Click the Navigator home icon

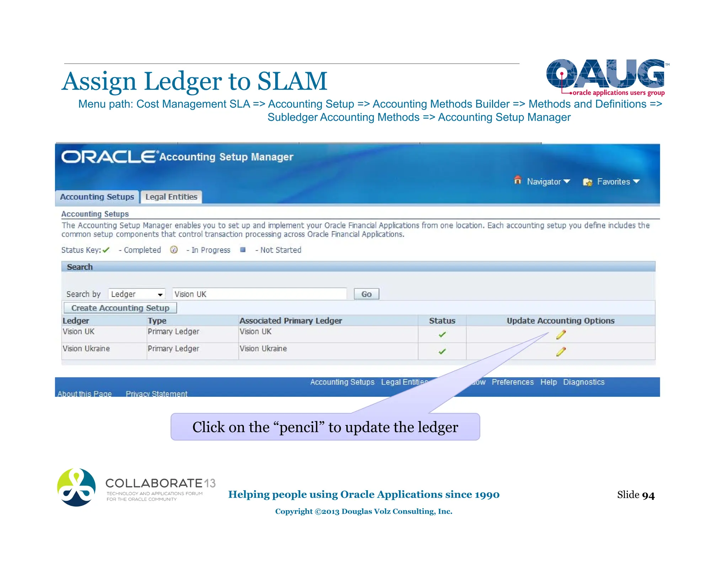click(x=518, y=180)
